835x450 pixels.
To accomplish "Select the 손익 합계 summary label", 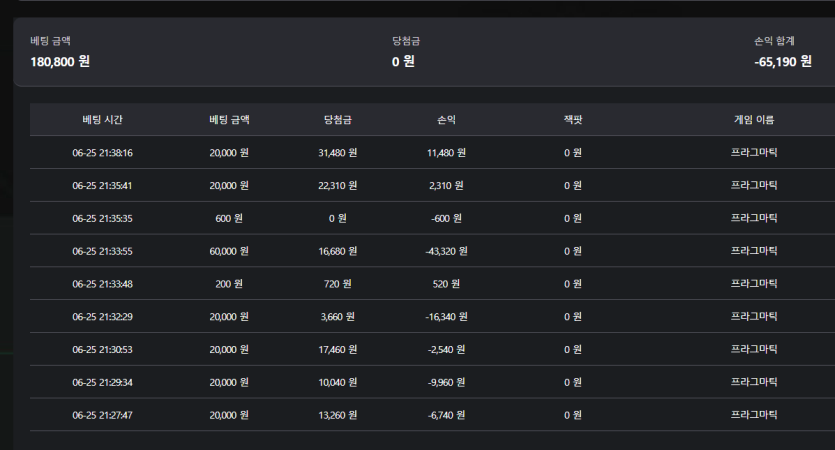I will [774, 41].
